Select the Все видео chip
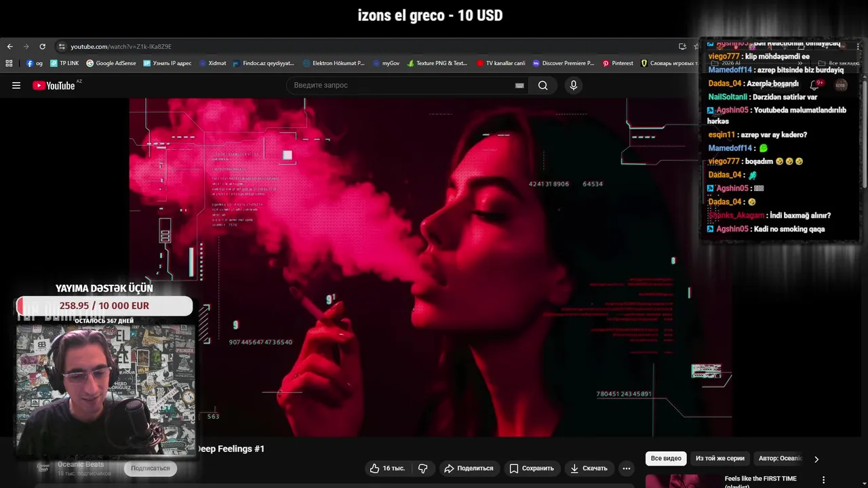This screenshot has height=488, width=868. tap(666, 459)
